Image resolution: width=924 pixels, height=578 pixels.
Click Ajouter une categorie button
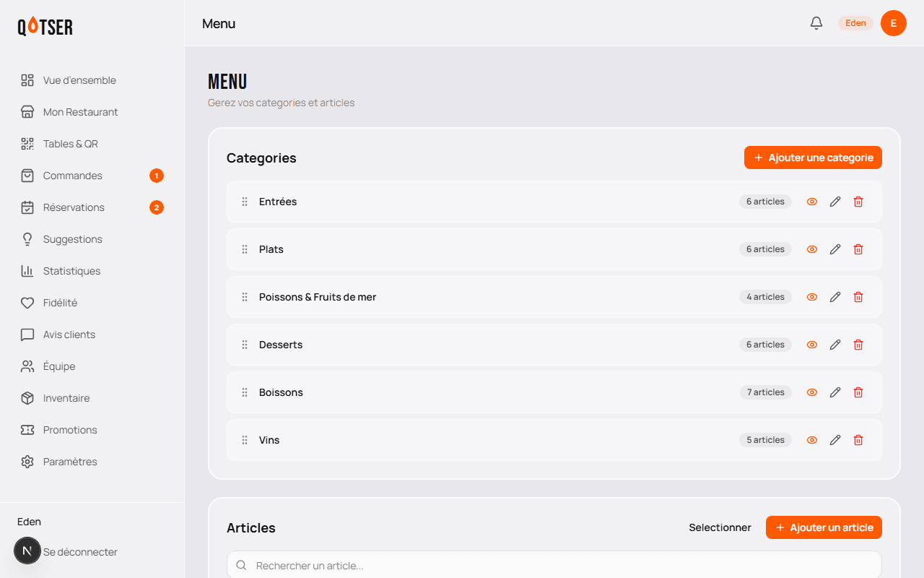[813, 158]
